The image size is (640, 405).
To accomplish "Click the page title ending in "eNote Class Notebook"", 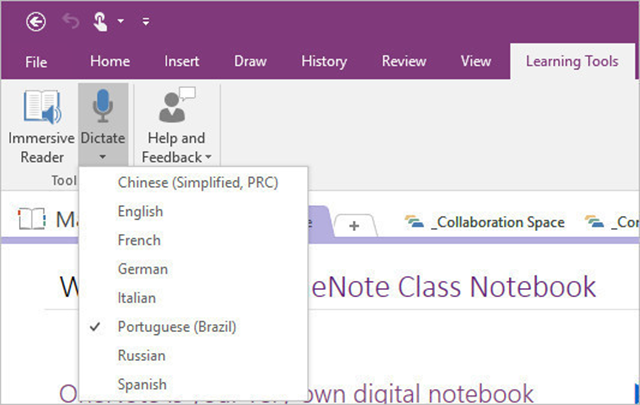I will click(x=453, y=287).
